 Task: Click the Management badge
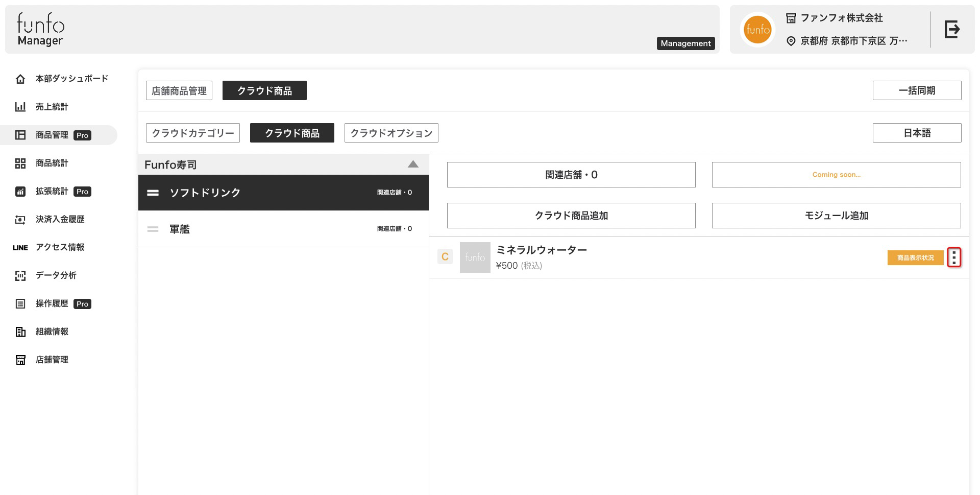point(685,43)
